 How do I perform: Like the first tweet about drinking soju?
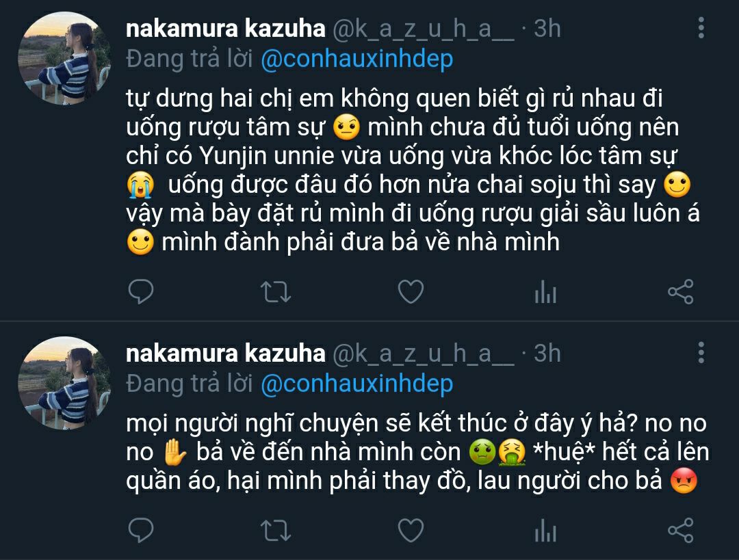(411, 292)
